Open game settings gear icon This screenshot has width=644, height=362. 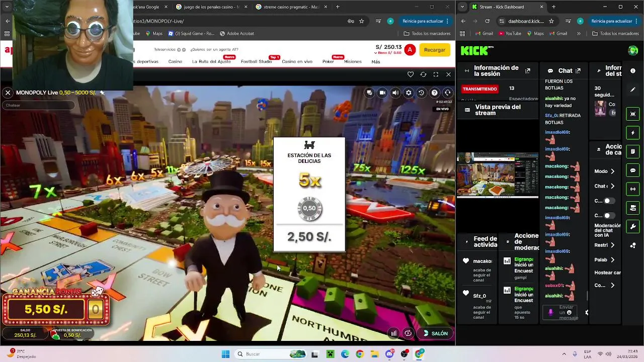coord(409,93)
